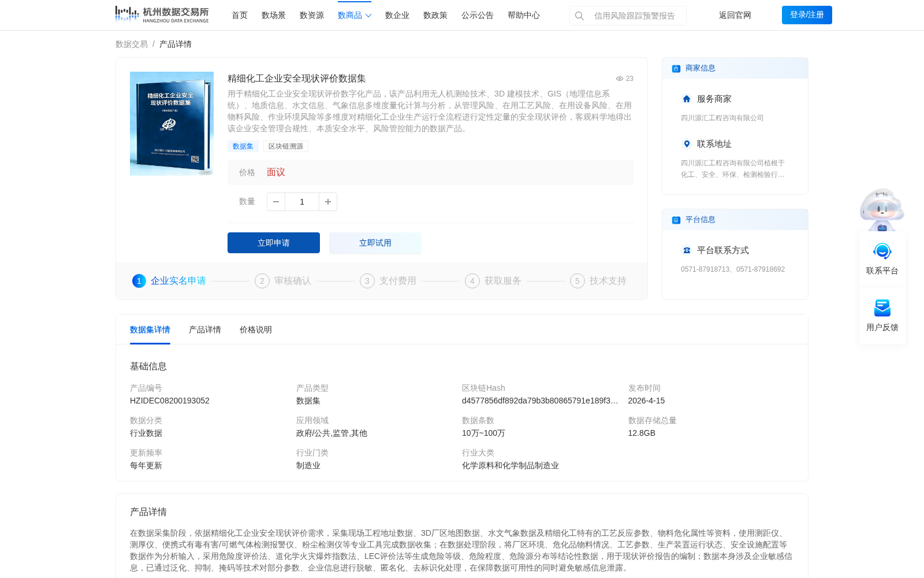The image size is (924, 578).
Task: Decrease quantity with minus button
Action: (x=276, y=202)
